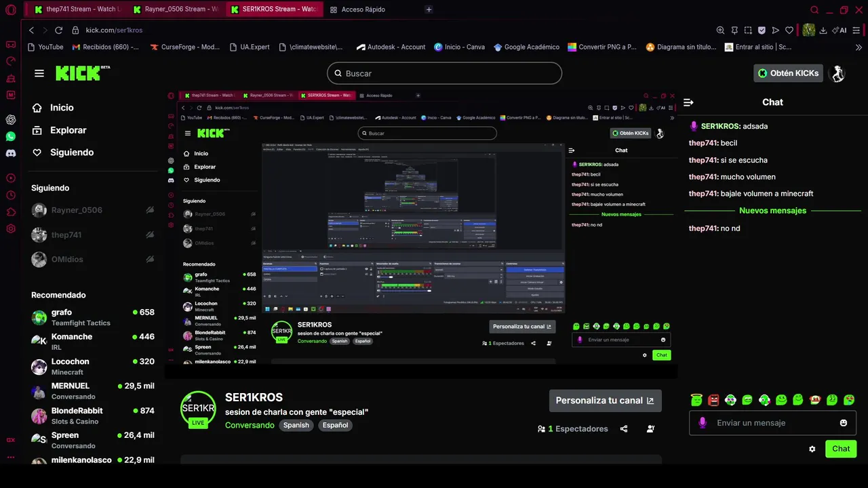This screenshot has height=488, width=868.
Task: Open the Opera menu logo
Action: pos(11,9)
